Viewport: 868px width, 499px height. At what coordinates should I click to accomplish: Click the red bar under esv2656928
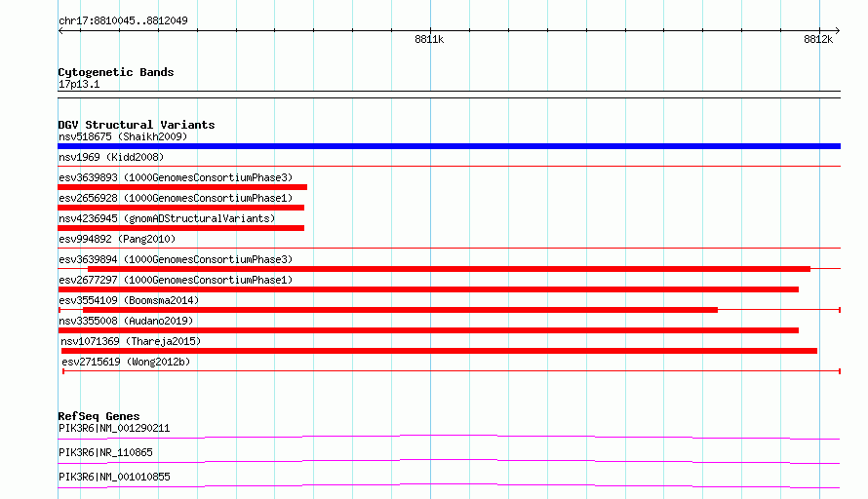tap(181, 208)
